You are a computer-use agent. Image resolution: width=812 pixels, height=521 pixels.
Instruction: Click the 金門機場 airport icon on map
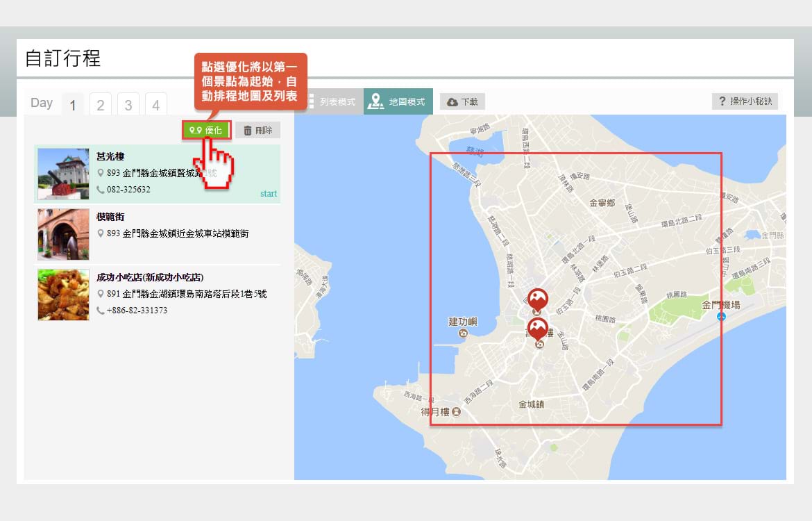click(722, 317)
